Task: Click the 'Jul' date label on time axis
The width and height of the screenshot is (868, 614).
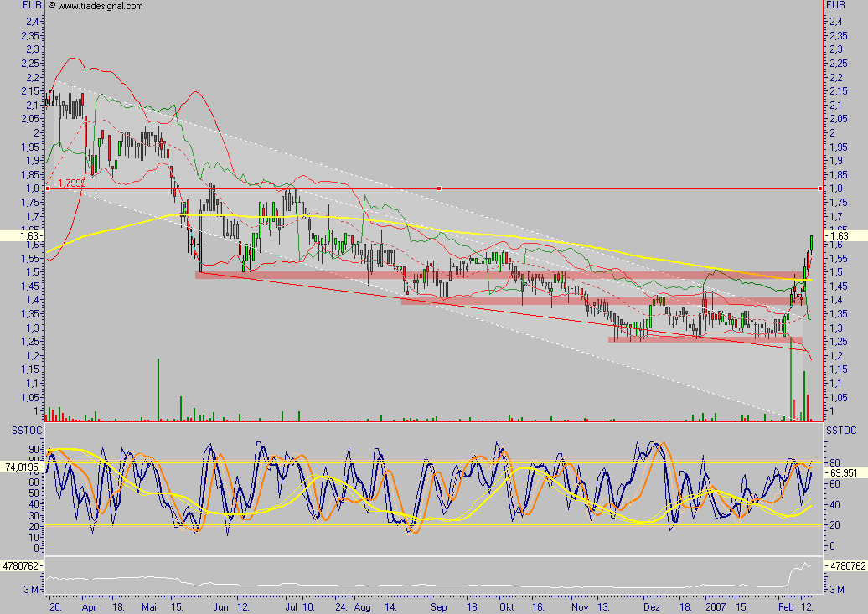Action: pos(292,606)
